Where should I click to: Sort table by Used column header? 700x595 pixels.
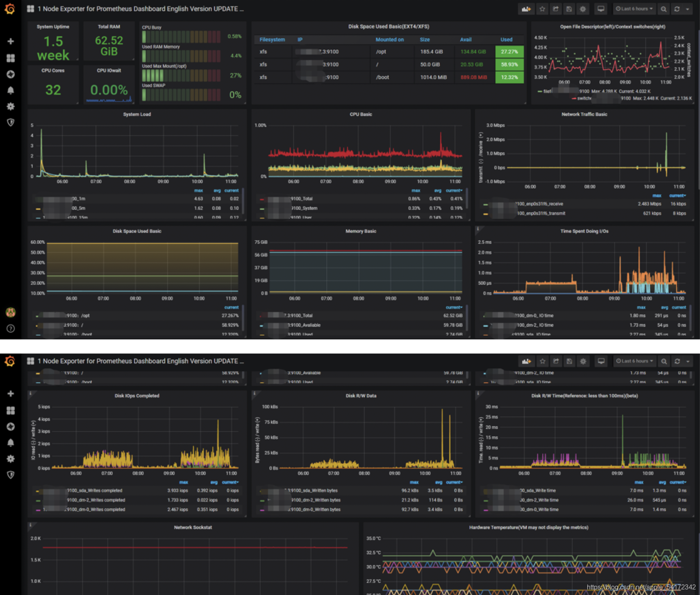506,39
